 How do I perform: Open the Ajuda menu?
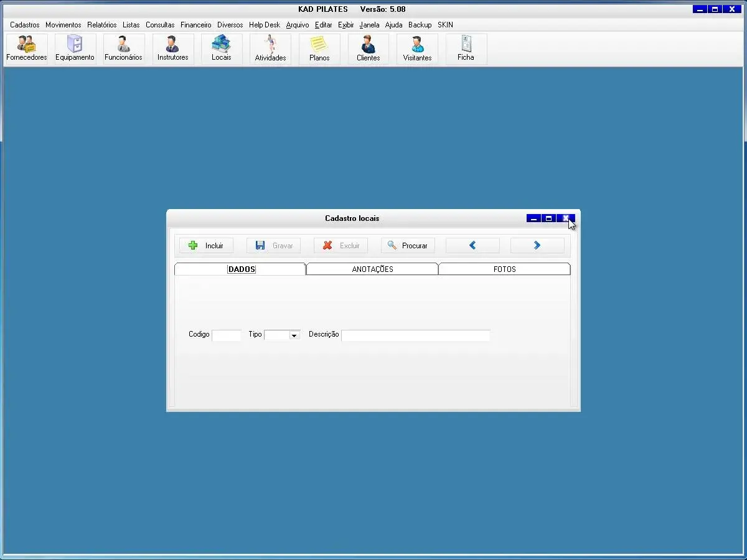coord(394,25)
